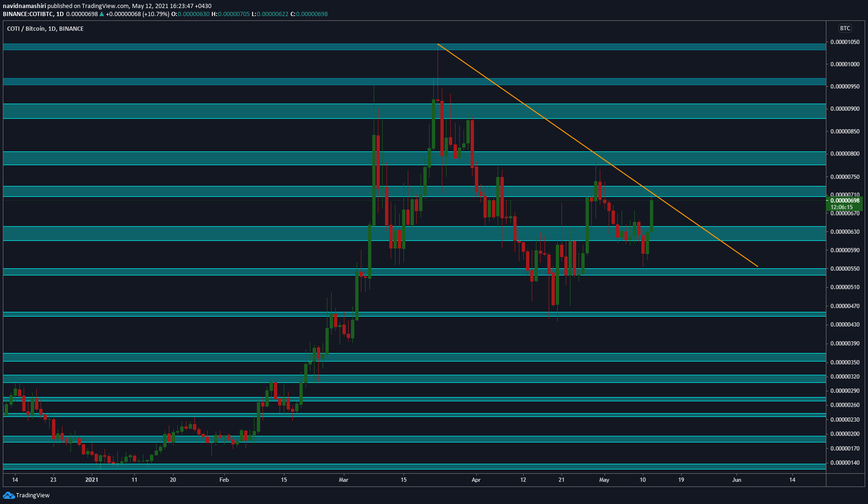Click the BTC currency label on the price axis

pyautogui.click(x=845, y=28)
